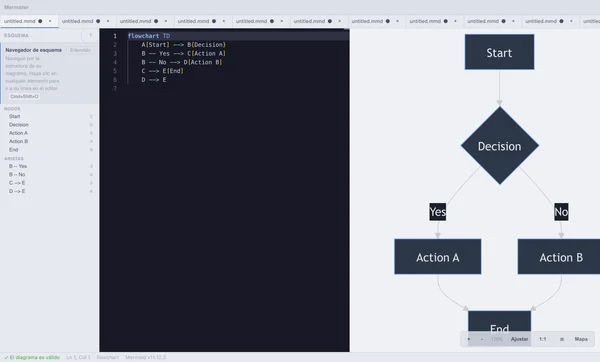Toggle the Mapa minimap button
This screenshot has height=362, width=600.
tap(581, 339)
